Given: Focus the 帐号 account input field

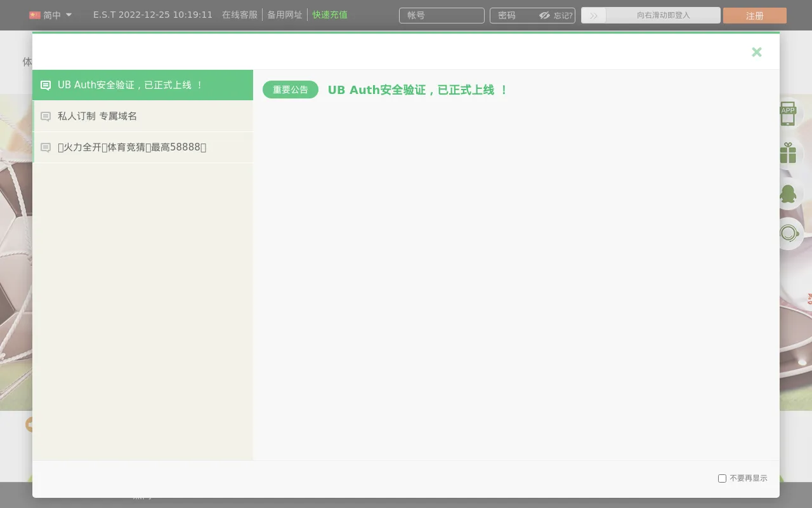Looking at the screenshot, I should (x=442, y=15).
